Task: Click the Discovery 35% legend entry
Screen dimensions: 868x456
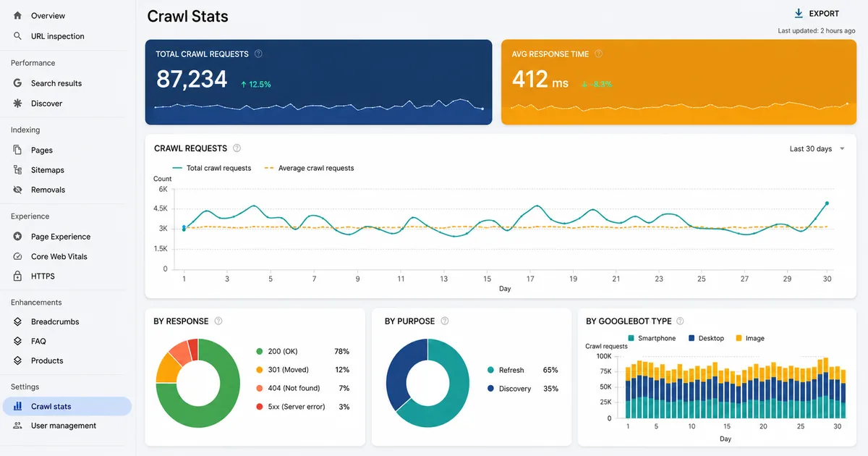Action: (522, 389)
